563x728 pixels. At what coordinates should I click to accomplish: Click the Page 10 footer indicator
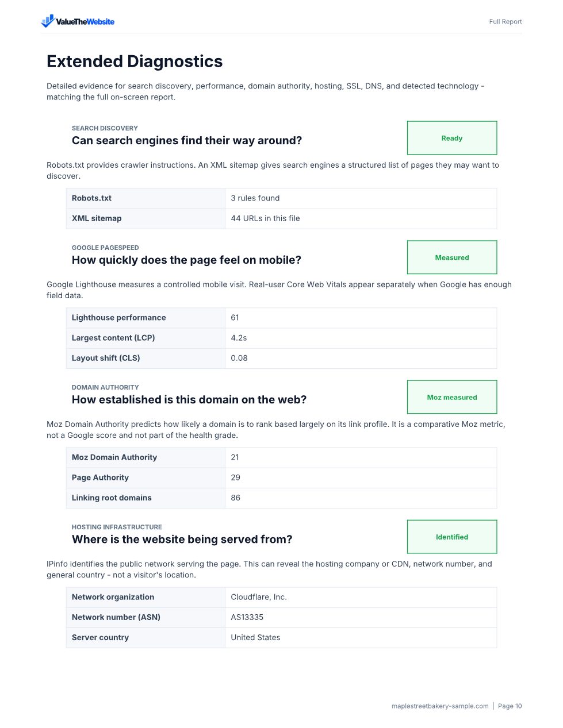point(510,706)
